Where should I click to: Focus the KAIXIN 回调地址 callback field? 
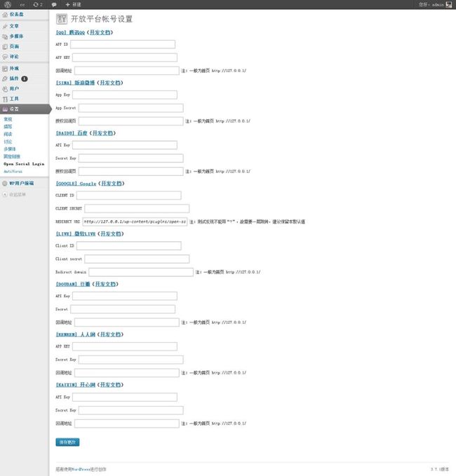pyautogui.click(x=127, y=424)
